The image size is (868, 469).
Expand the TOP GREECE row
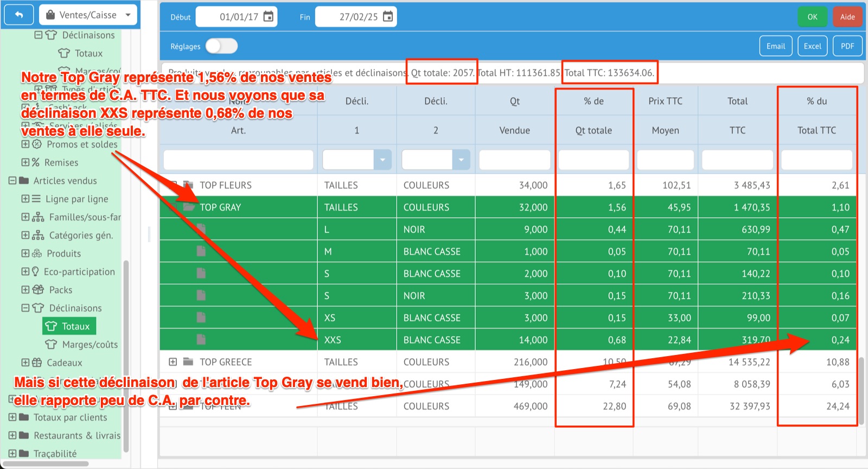pos(173,362)
